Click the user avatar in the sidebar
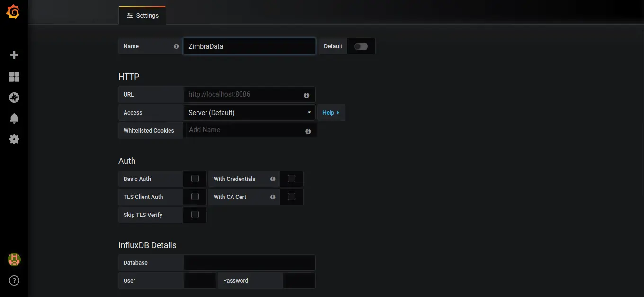This screenshot has height=297, width=644. pos(14,260)
